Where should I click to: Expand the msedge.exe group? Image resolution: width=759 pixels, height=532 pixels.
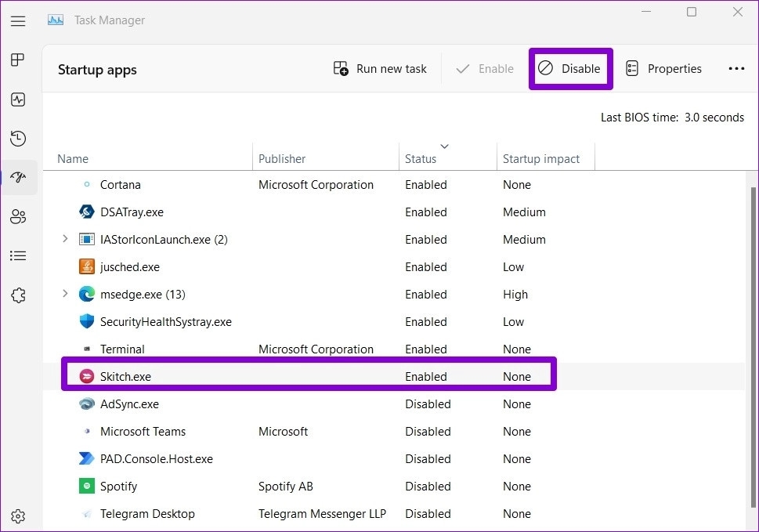point(65,294)
